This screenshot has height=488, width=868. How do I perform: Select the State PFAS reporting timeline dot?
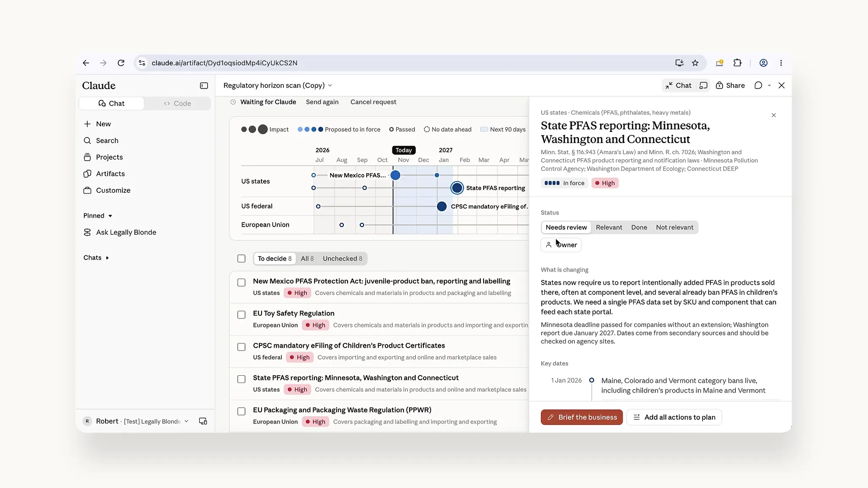(457, 188)
